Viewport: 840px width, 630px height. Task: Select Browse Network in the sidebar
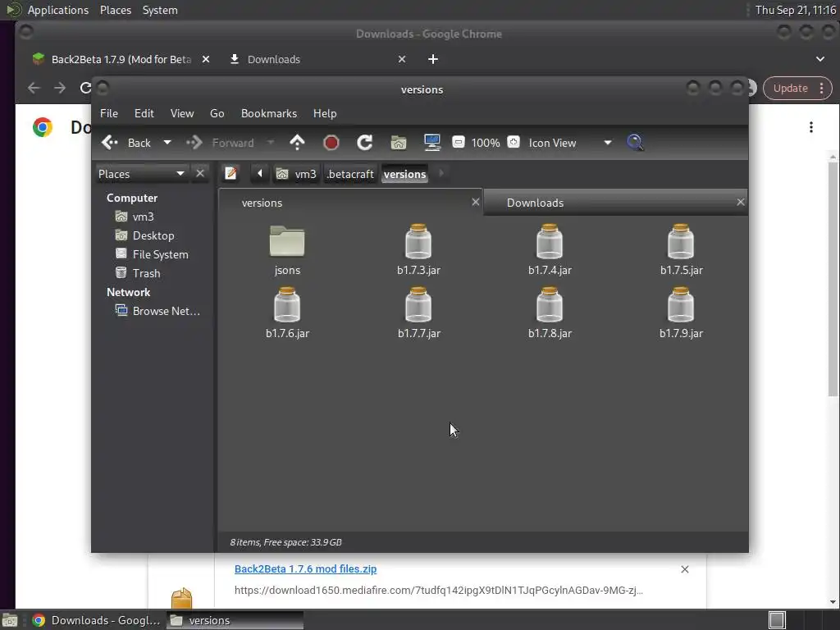166,311
